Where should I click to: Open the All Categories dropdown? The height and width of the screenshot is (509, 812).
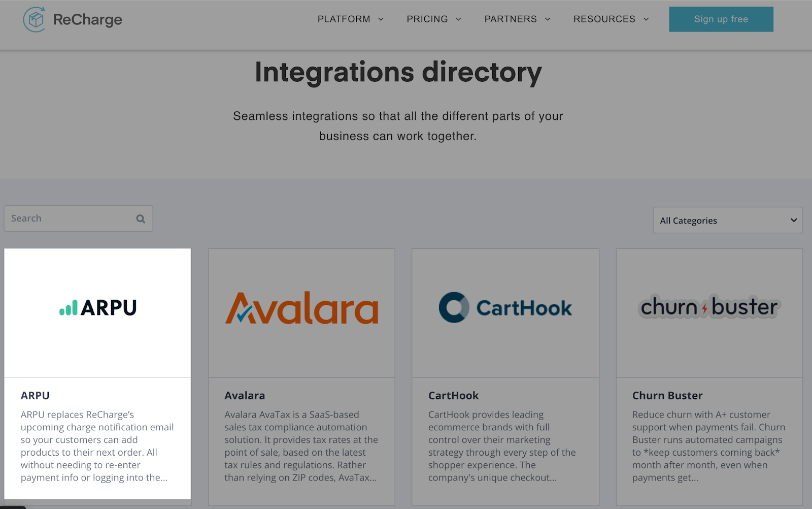[x=728, y=220]
